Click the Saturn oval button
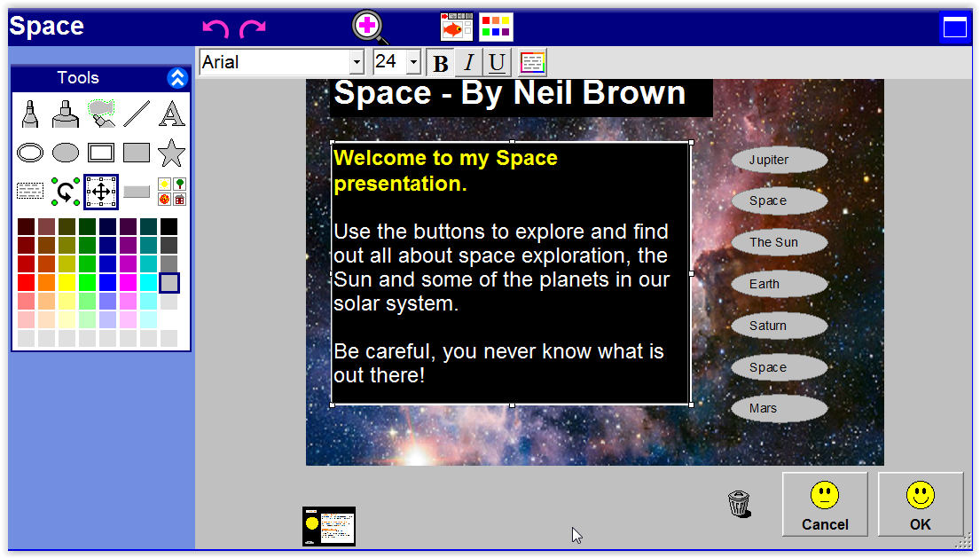The image size is (980, 558). [780, 326]
